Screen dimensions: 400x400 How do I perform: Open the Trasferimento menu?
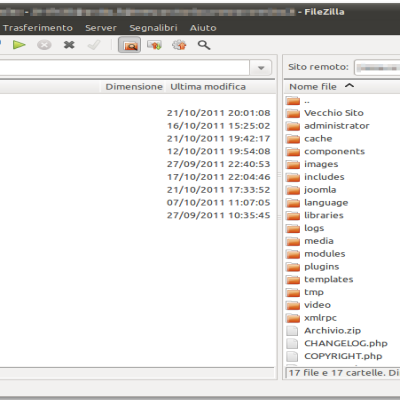coord(38,28)
